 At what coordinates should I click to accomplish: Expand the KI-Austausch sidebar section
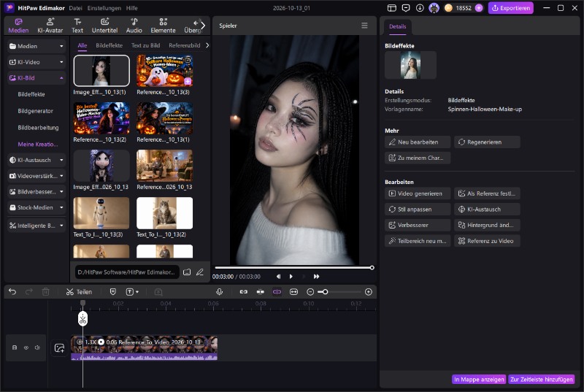pos(36,160)
